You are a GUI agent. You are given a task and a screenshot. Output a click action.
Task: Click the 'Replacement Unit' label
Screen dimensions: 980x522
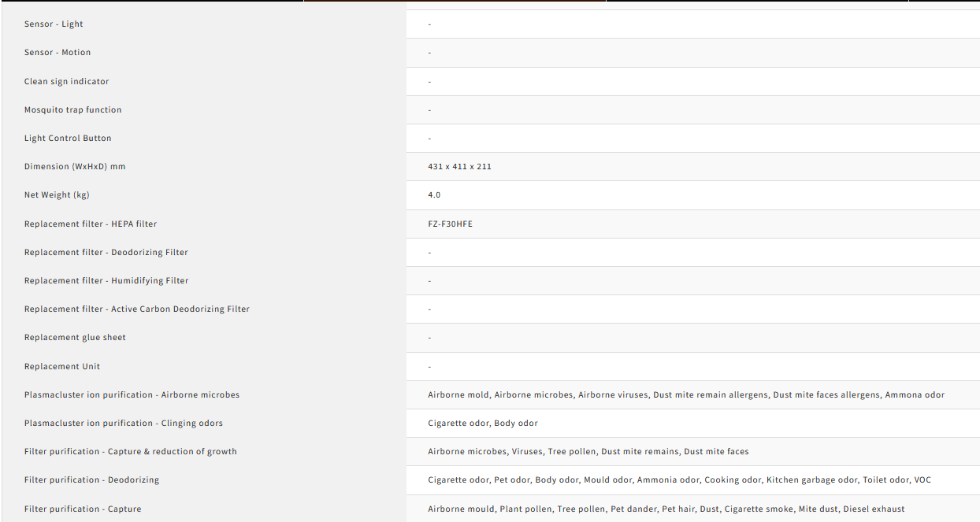pos(62,367)
